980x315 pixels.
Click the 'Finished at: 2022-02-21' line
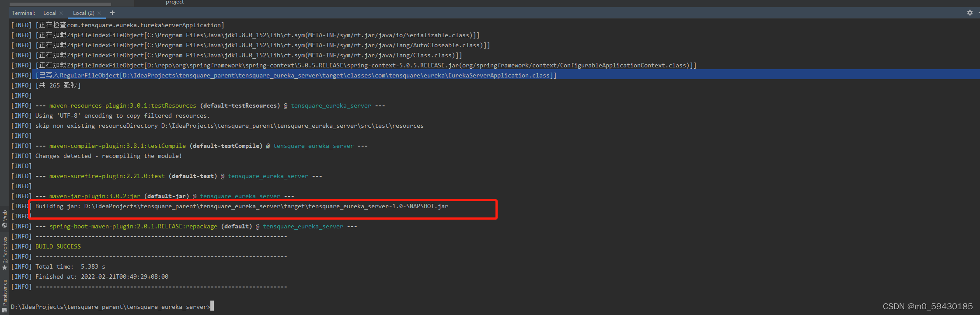pyautogui.click(x=102, y=276)
